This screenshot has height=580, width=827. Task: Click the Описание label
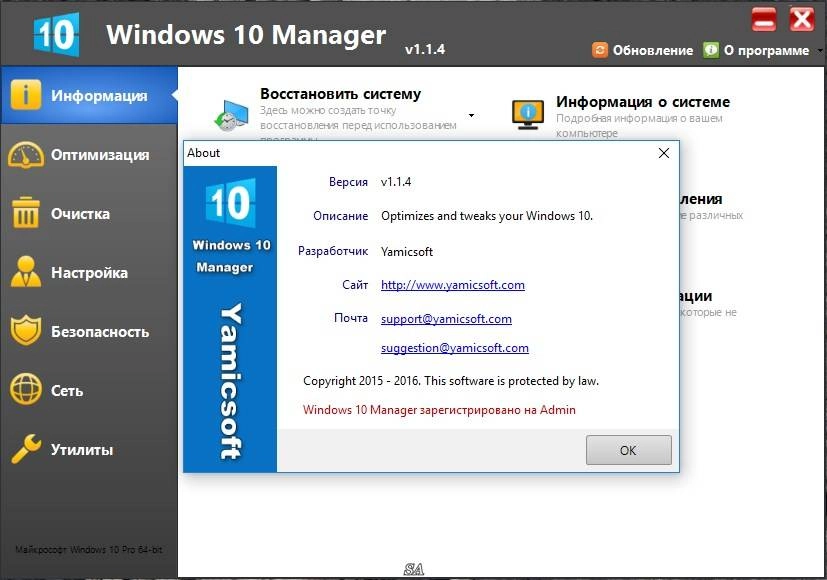click(x=340, y=216)
